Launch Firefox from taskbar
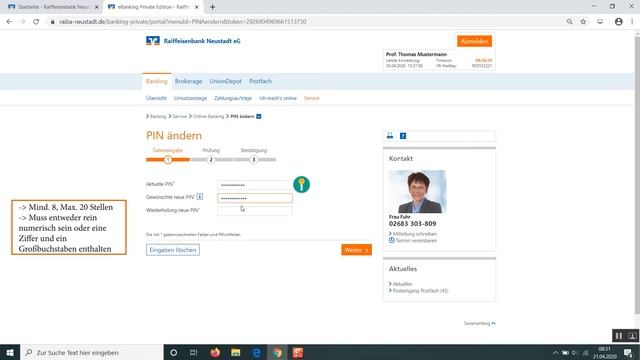 [x=215, y=352]
